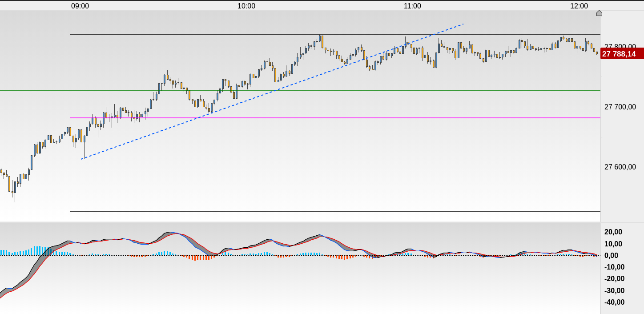Click the 09:00 time axis label

80,6
